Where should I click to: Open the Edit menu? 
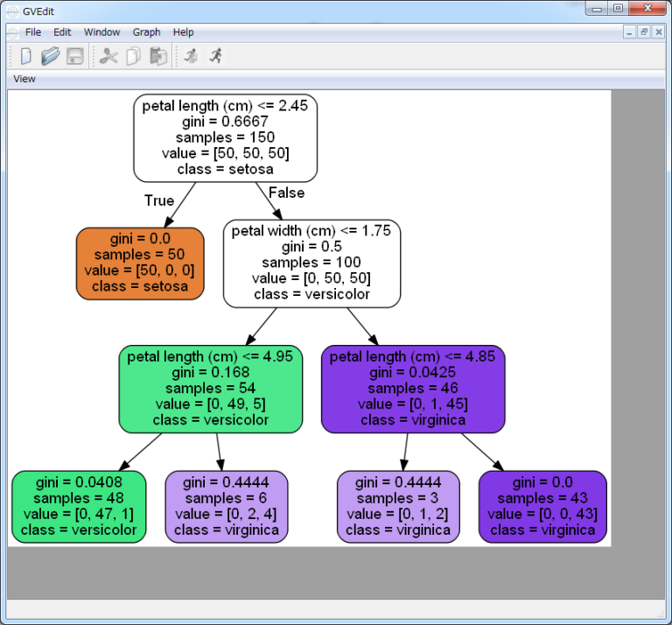click(x=62, y=32)
